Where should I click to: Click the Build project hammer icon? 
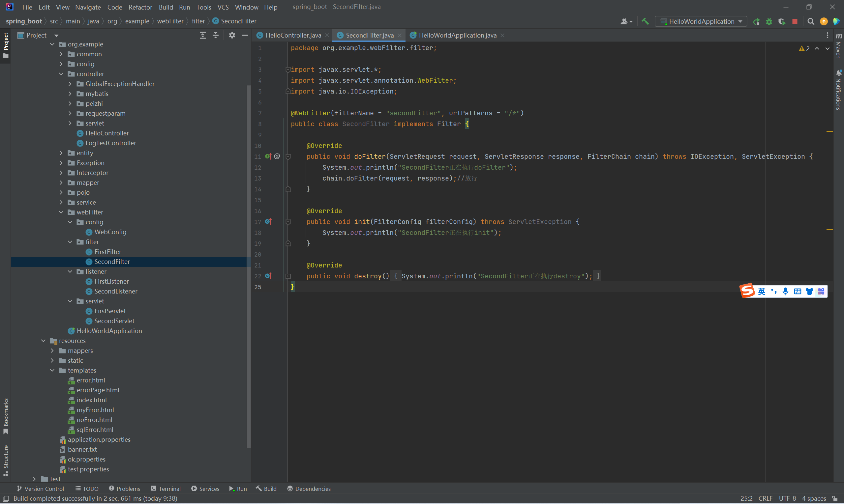click(645, 21)
